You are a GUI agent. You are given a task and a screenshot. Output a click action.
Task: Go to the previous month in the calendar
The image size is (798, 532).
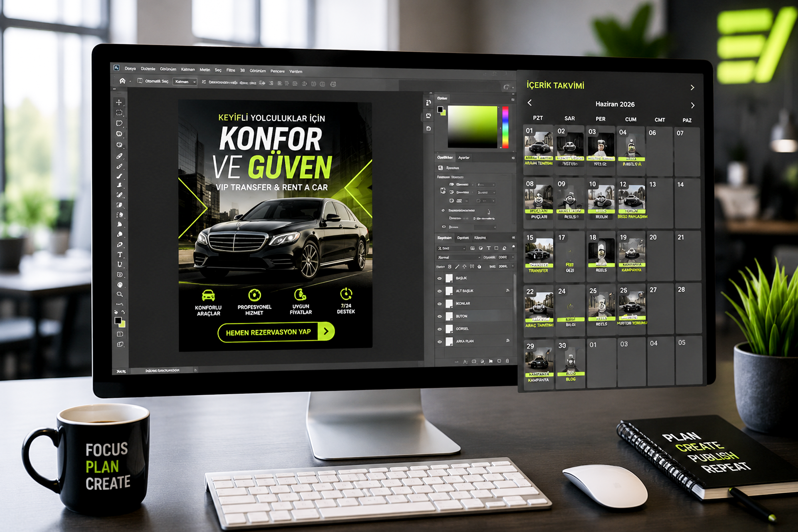530,102
